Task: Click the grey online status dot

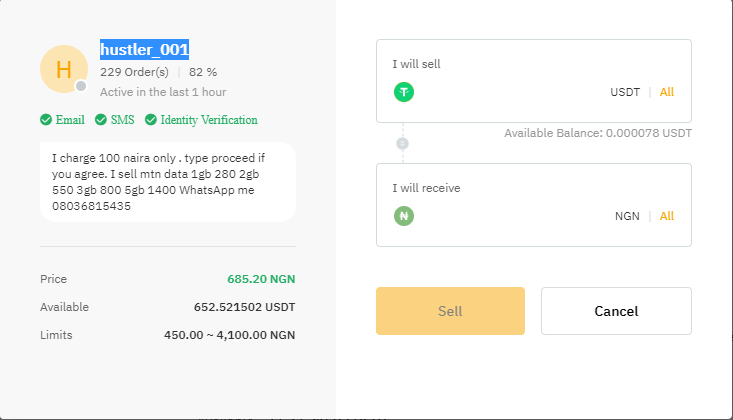Action: tap(82, 86)
